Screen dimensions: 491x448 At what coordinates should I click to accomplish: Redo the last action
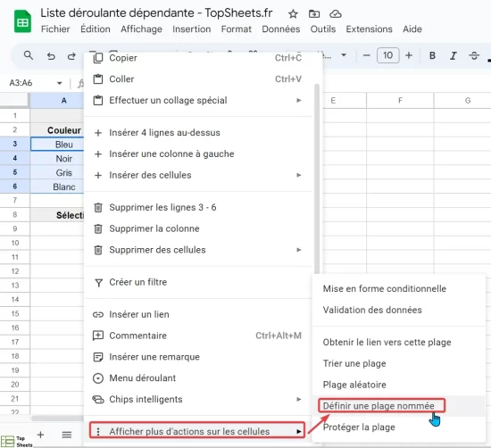click(71, 56)
